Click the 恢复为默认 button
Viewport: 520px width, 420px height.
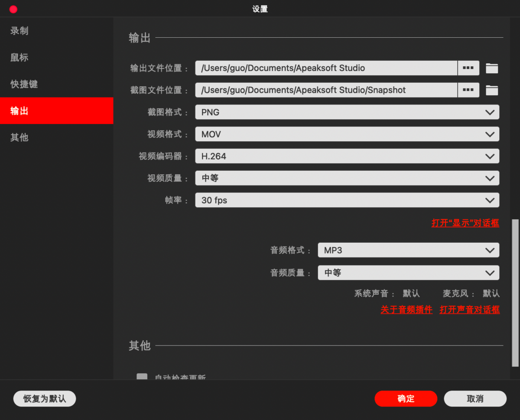pyautogui.click(x=45, y=399)
